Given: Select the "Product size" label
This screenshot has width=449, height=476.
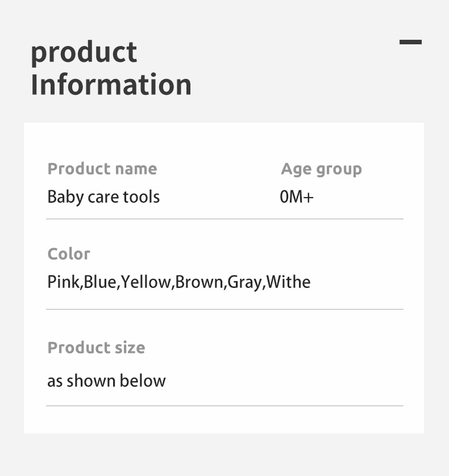Looking at the screenshot, I should coord(96,348).
